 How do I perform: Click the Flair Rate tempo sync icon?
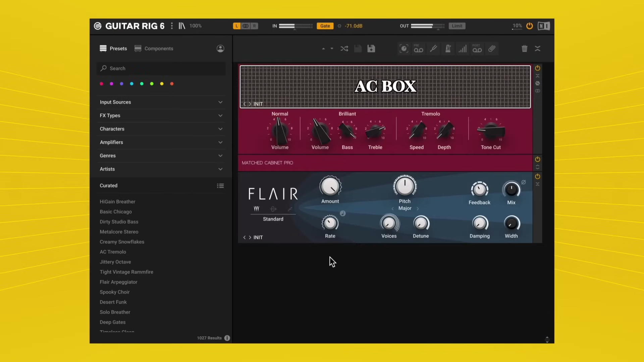tap(343, 213)
